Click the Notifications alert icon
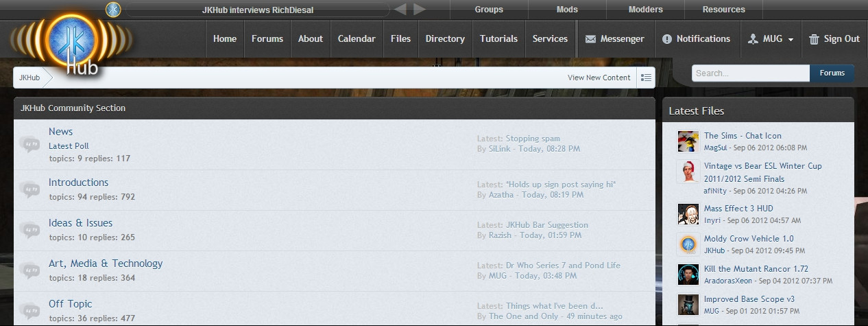Viewport: 868px width, 326px height. 667,40
